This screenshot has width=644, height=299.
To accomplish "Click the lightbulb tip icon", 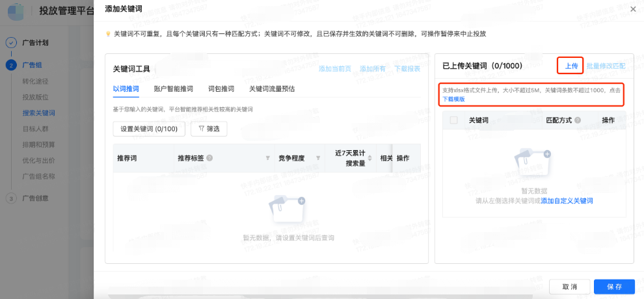I will (109, 34).
